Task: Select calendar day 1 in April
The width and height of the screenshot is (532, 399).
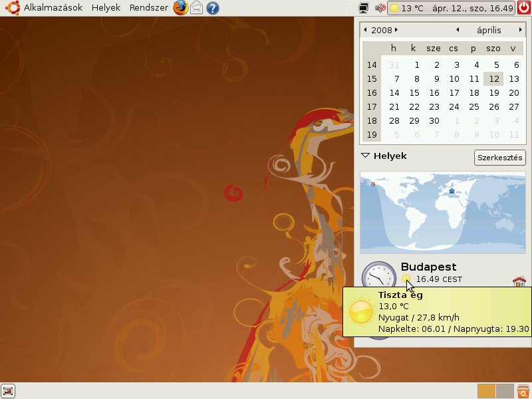Action: [x=417, y=65]
